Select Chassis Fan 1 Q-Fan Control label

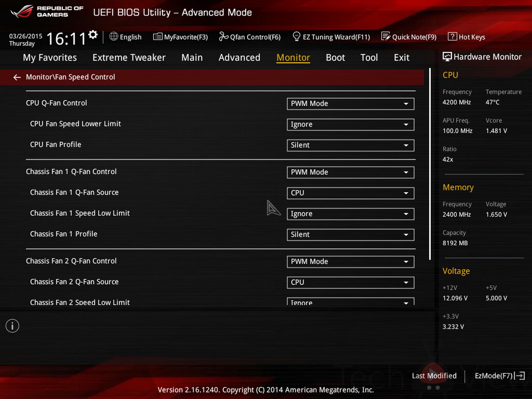(71, 172)
